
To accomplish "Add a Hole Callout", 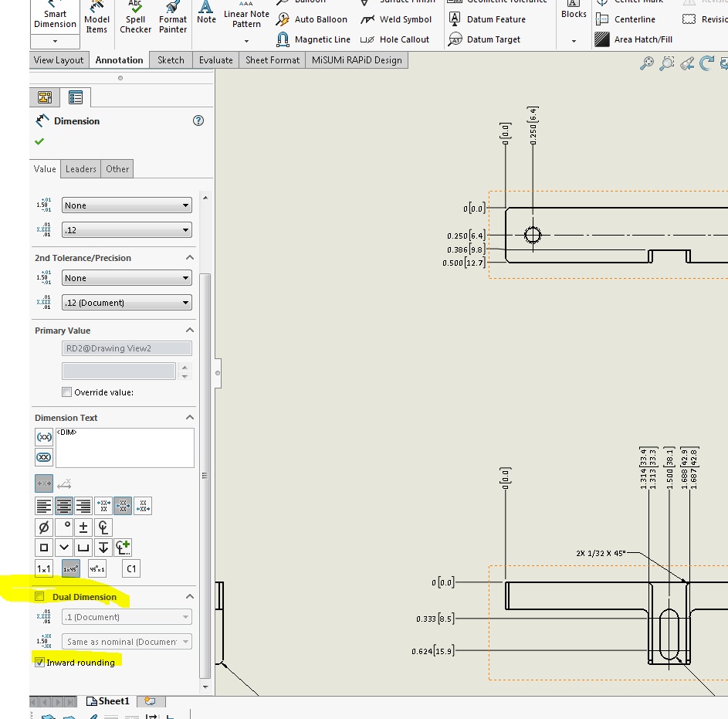I will (x=394, y=39).
